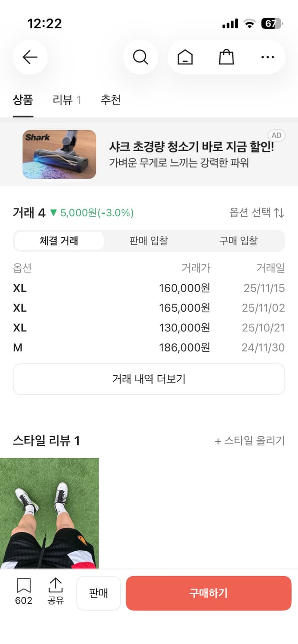Tap the back arrow to go back

30,57
